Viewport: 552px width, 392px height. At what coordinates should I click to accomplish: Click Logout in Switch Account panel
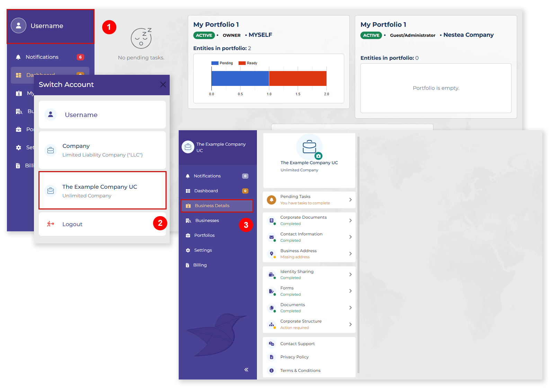click(x=102, y=224)
